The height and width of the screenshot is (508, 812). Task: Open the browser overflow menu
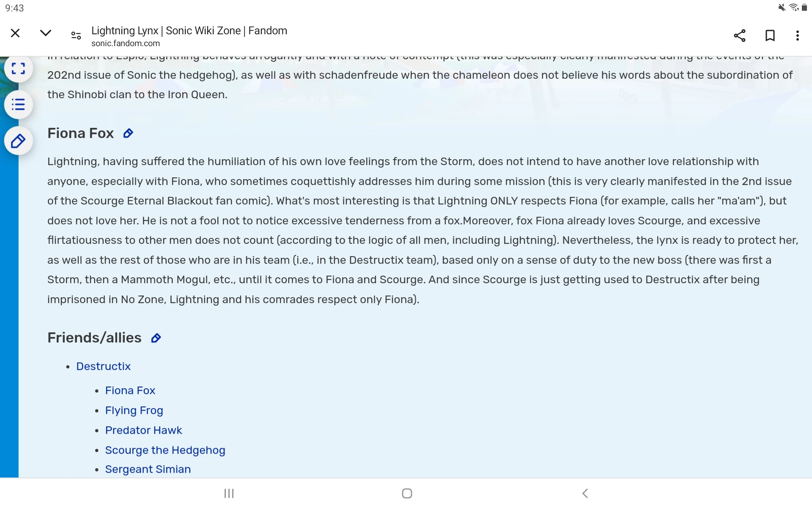[x=797, y=36]
